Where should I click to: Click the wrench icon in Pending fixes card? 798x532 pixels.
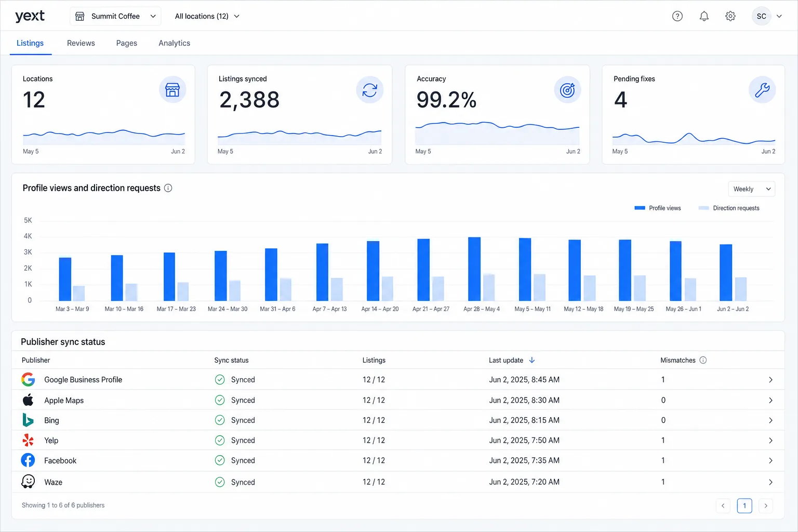762,90
